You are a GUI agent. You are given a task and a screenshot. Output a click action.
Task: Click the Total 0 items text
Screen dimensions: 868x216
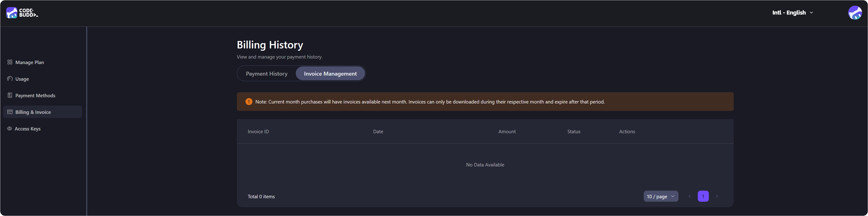coord(261,196)
